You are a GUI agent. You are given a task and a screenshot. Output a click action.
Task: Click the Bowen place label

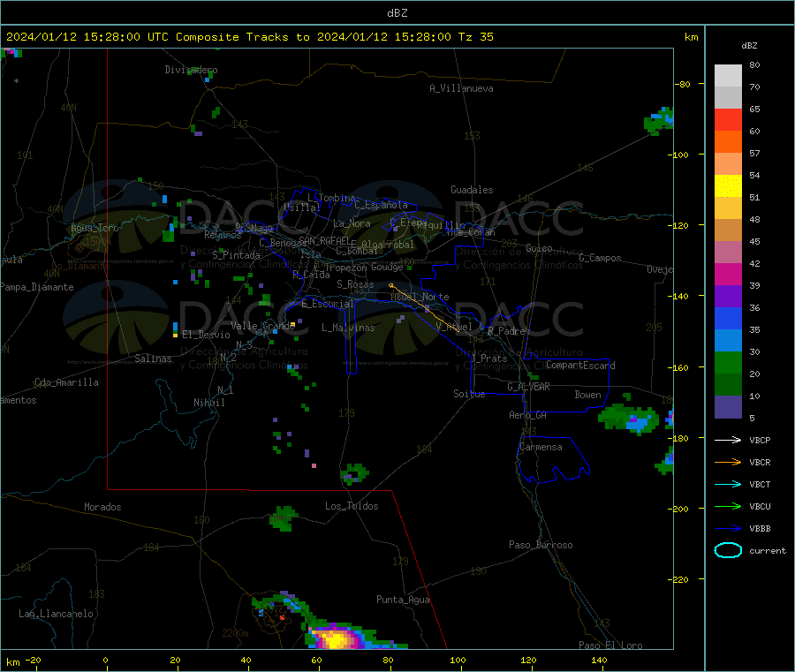pos(588,395)
